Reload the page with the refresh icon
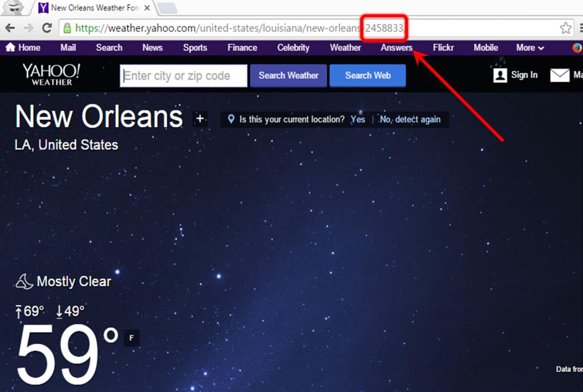583x392 pixels. [47, 28]
